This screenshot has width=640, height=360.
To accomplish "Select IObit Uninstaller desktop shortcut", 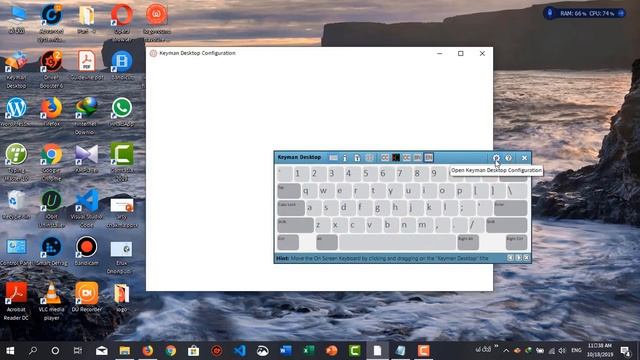I will [51, 208].
